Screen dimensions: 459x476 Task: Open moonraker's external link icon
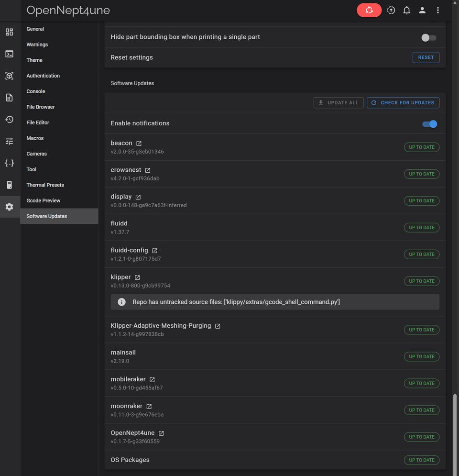click(x=149, y=406)
